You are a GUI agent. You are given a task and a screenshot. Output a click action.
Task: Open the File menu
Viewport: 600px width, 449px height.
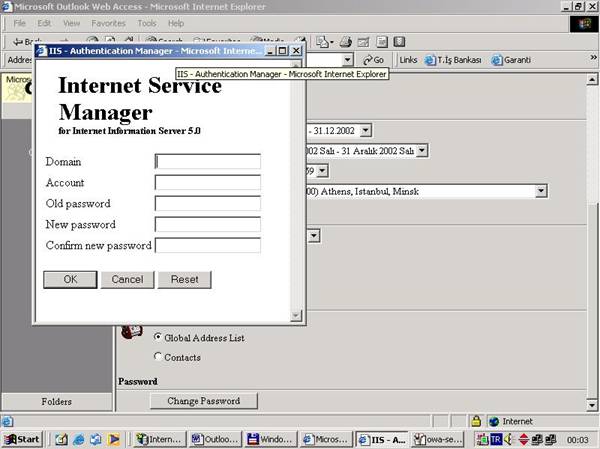20,23
